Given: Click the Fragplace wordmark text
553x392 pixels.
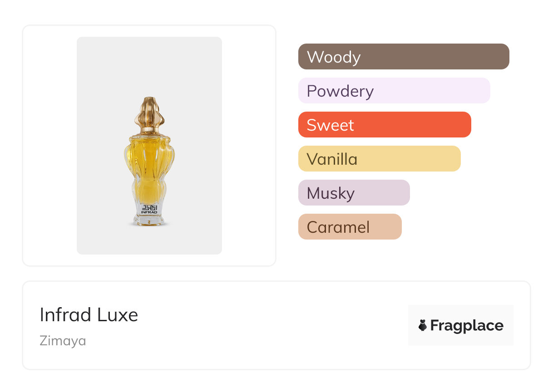Looking at the screenshot, I should [467, 325].
